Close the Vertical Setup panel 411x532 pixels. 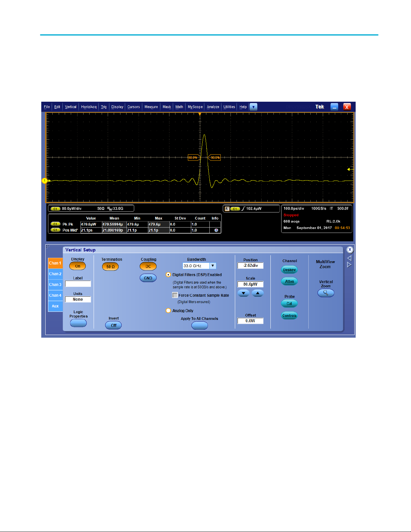point(350,250)
